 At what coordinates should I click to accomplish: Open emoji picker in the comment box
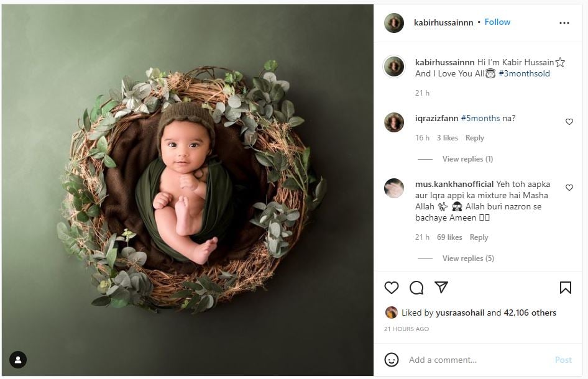392,360
